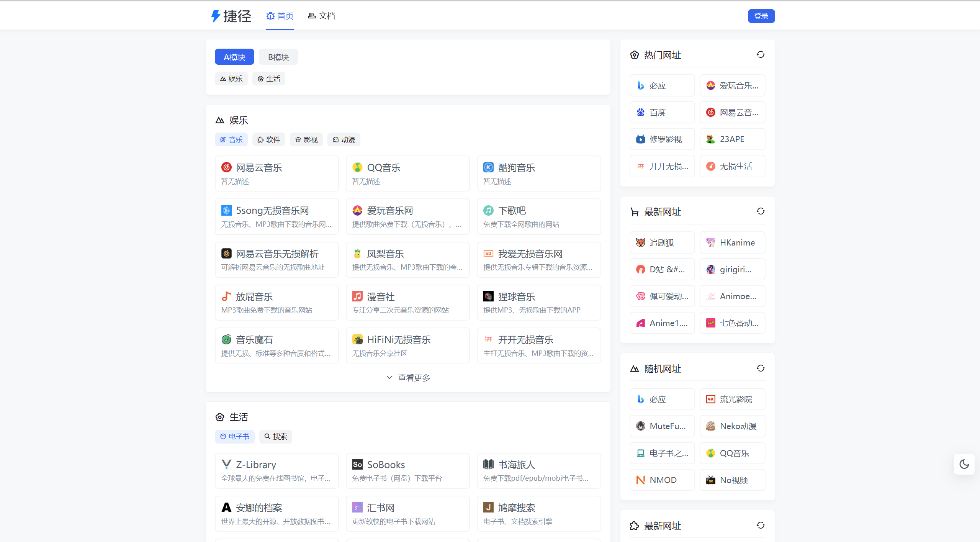Open 追剧狐 link
The height and width of the screenshot is (542, 980).
coord(662,242)
